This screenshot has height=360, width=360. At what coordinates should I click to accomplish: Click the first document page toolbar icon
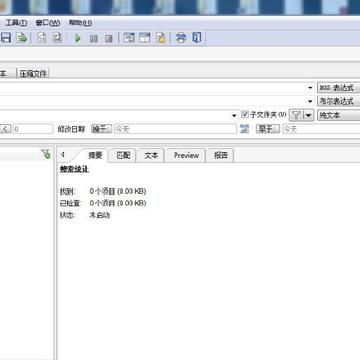coord(42,38)
